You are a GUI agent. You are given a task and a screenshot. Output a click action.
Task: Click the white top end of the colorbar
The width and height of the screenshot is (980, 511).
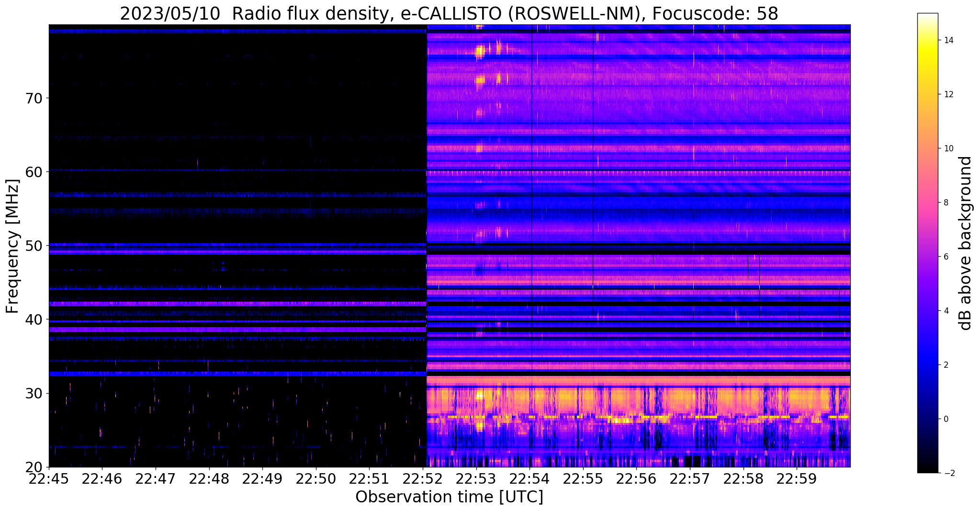pos(927,15)
